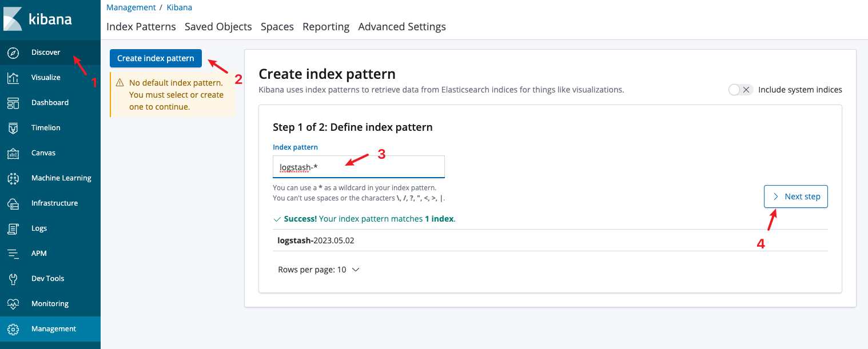Viewport: 868px width, 349px height.
Task: Switch to Spaces tab
Action: (x=277, y=27)
